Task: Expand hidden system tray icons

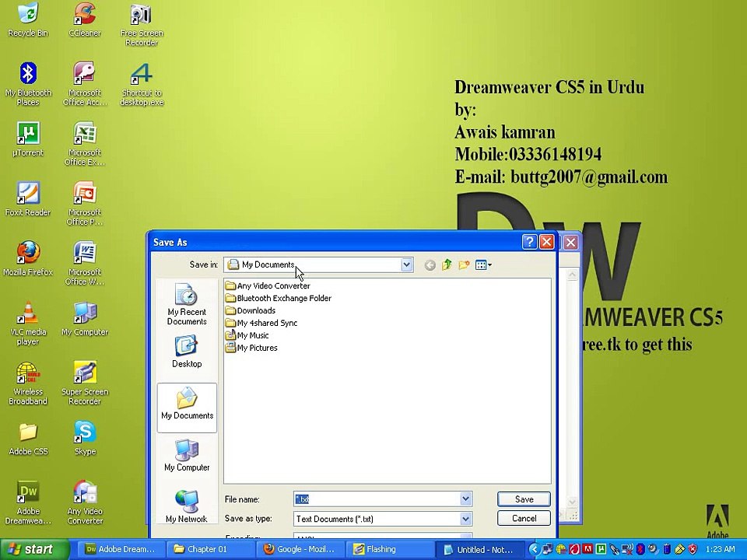Action: 534,550
